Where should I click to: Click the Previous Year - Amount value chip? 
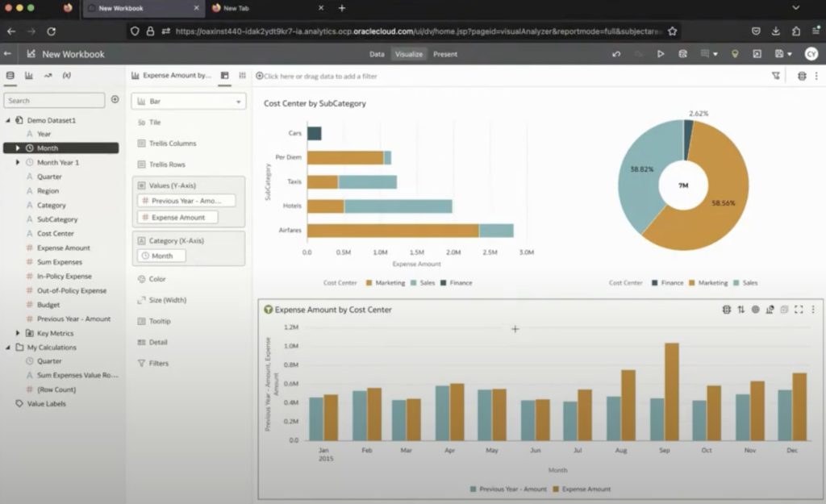[186, 201]
